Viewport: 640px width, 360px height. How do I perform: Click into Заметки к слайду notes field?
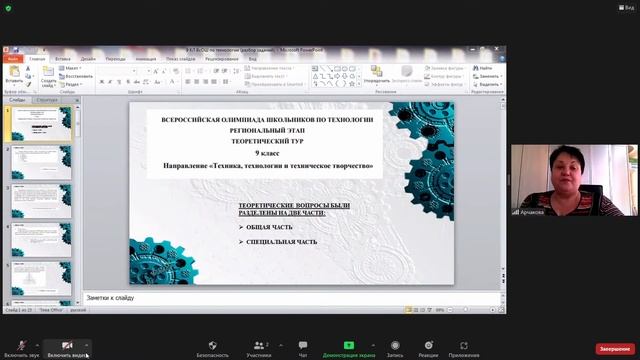point(292,298)
